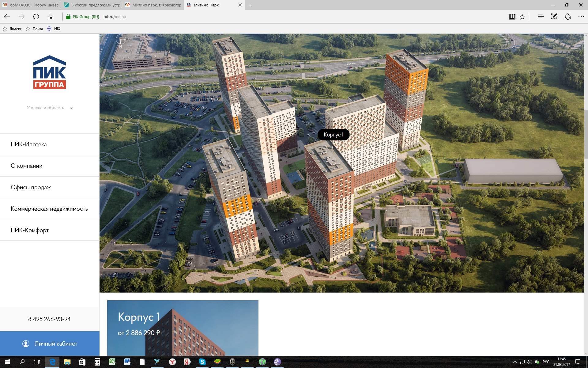
Task: Open Коммерческая недвижимость menu item
Action: pyautogui.click(x=49, y=209)
